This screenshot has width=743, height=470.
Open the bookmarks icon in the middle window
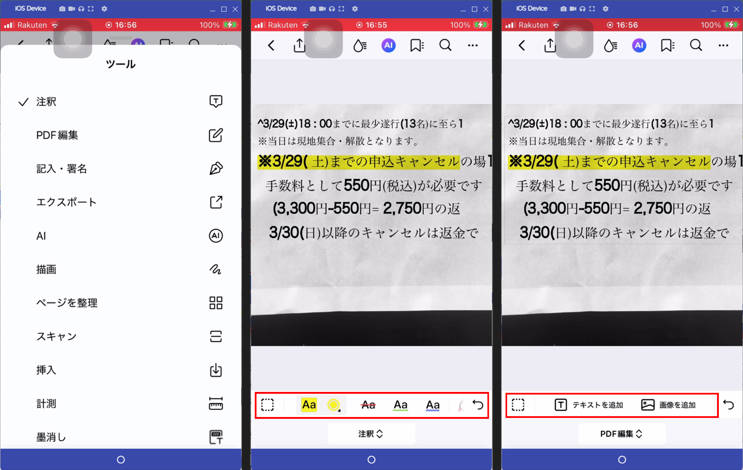(x=417, y=45)
